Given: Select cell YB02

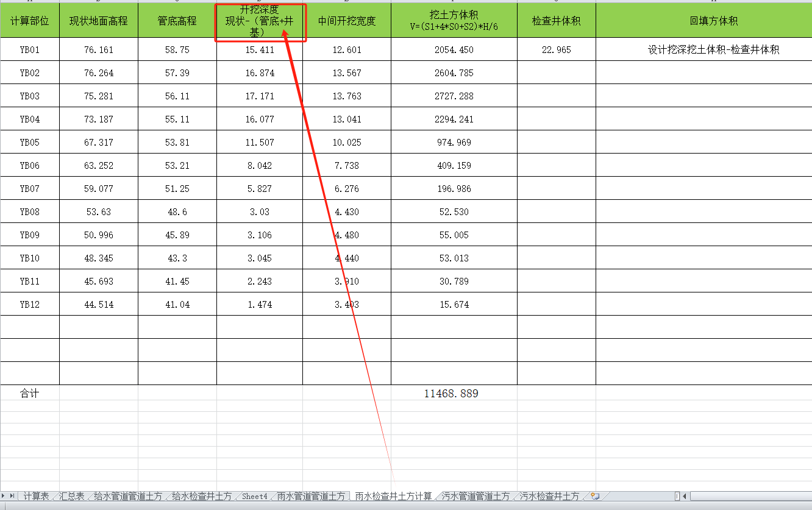Looking at the screenshot, I should pyautogui.click(x=30, y=73).
